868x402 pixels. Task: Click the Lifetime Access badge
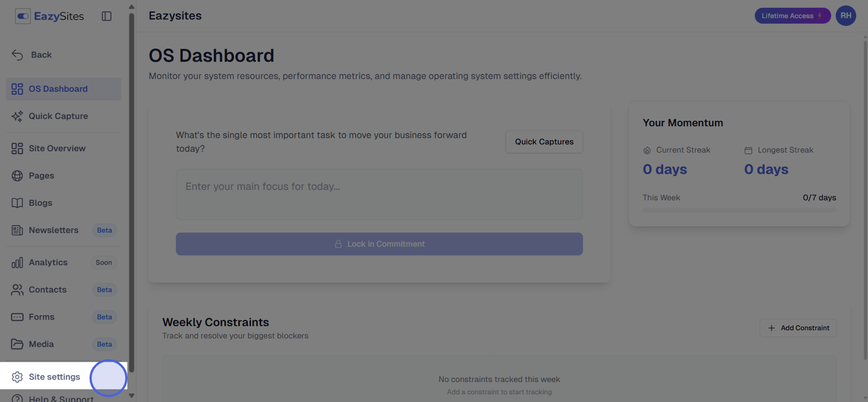tap(792, 16)
